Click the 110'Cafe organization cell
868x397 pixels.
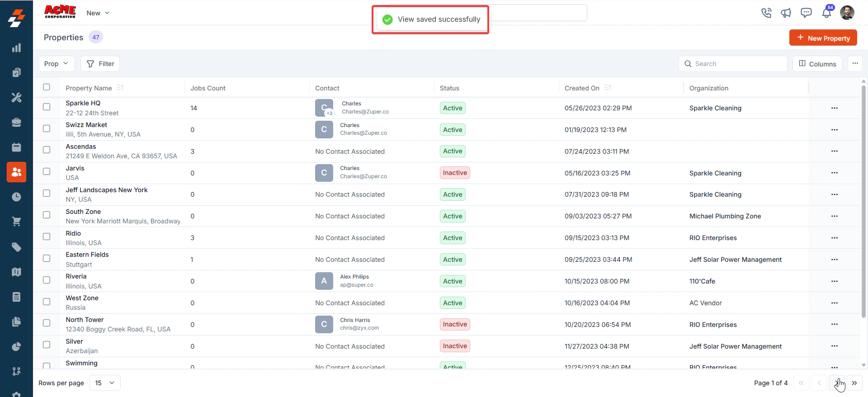click(x=702, y=281)
